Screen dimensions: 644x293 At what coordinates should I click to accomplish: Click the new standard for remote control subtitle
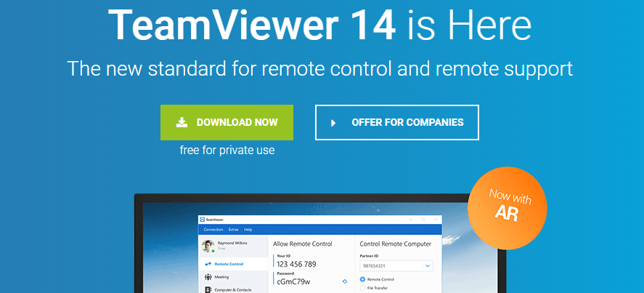(320, 68)
